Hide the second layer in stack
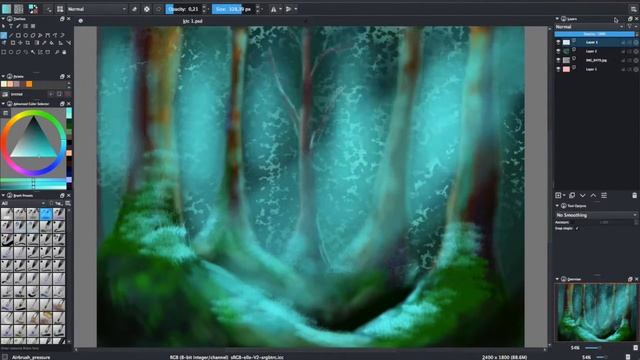The image size is (640, 360). point(558,51)
